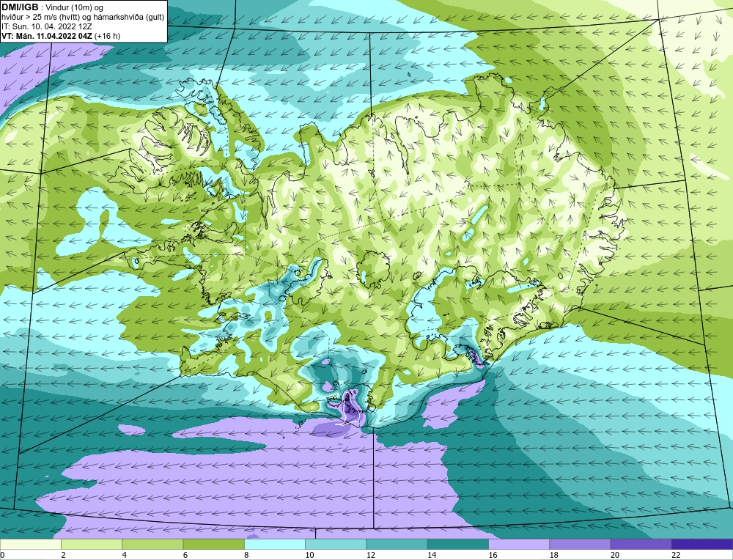Click the darkest purple swatch above 22

tap(702, 544)
